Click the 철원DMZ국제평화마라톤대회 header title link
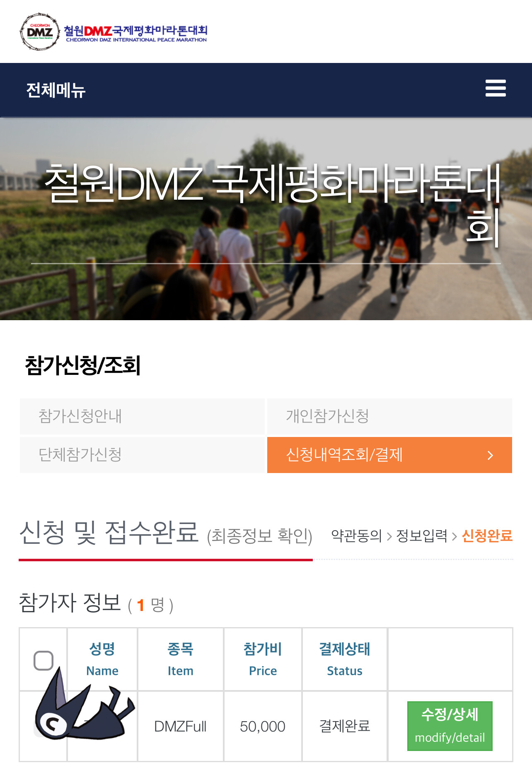532x775 pixels. click(136, 33)
